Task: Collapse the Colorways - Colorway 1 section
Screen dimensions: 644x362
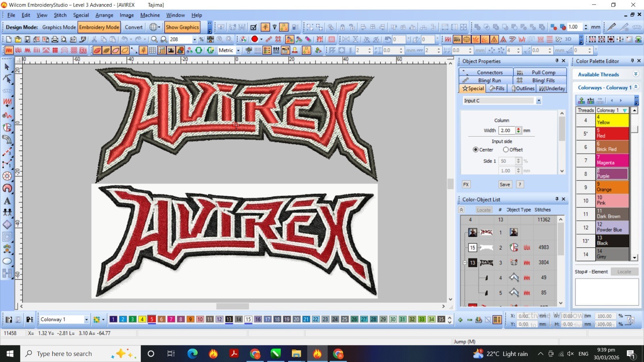Action: coord(636,87)
